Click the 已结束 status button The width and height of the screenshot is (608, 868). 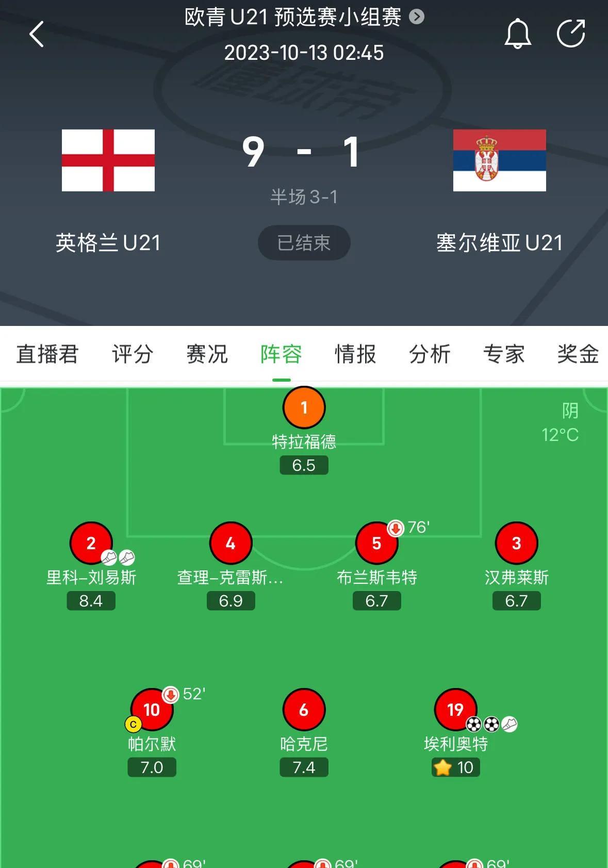(x=304, y=242)
